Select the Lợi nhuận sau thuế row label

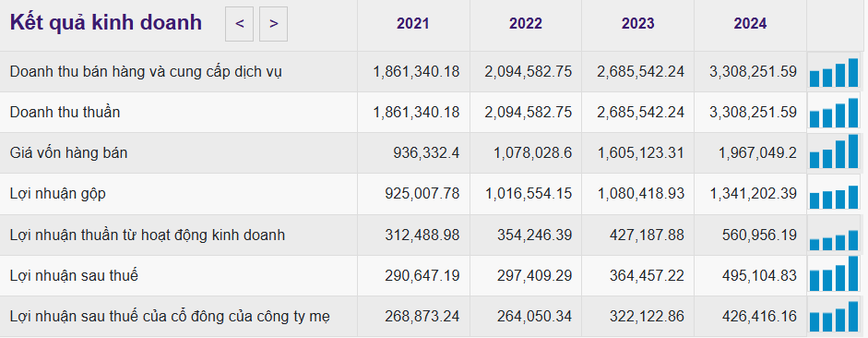[74, 275]
